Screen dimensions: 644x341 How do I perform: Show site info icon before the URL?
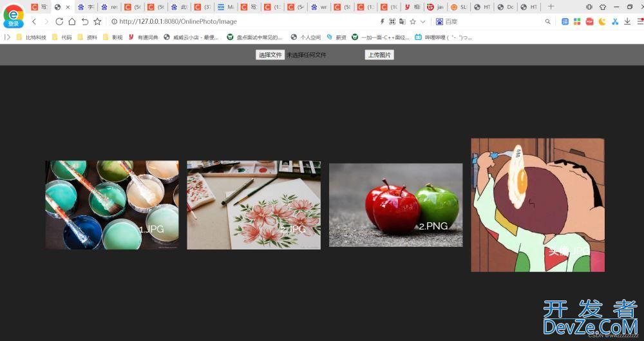pos(114,21)
